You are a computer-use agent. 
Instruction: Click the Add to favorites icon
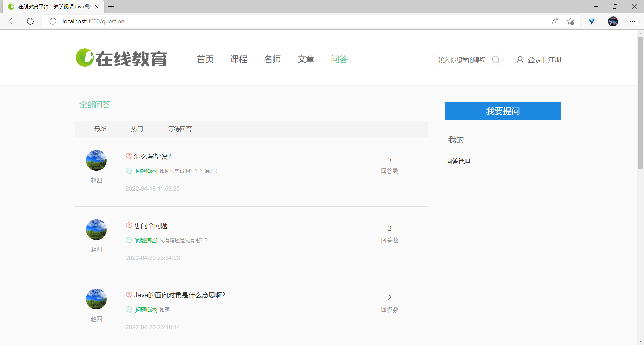[570, 21]
